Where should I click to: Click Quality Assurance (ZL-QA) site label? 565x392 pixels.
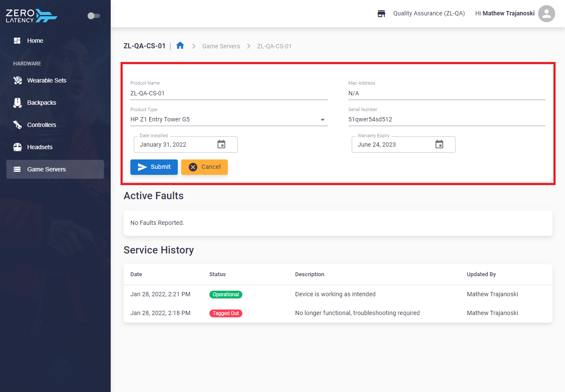point(429,13)
